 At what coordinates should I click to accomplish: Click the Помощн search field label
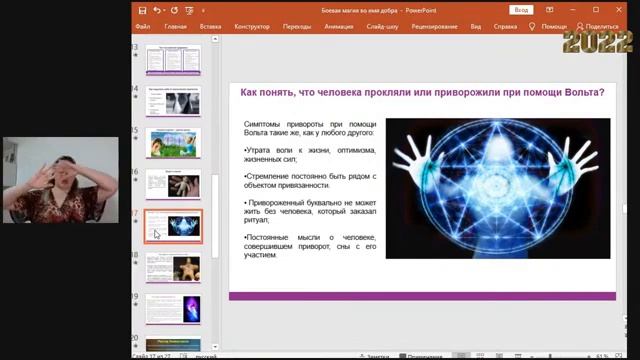click(554, 27)
